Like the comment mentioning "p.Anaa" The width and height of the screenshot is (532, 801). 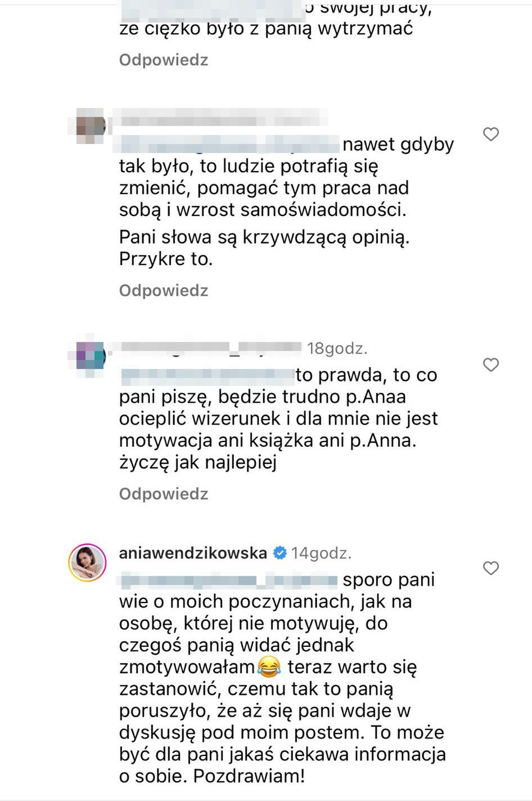[491, 365]
